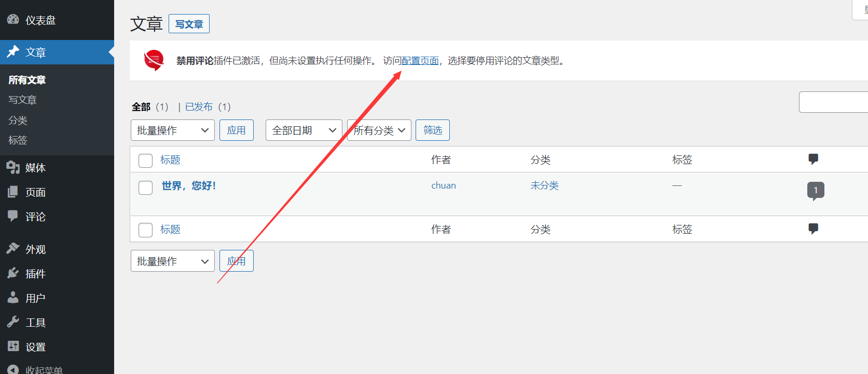The height and width of the screenshot is (374, 868).
Task: Sort by 标题 column header
Action: click(170, 160)
